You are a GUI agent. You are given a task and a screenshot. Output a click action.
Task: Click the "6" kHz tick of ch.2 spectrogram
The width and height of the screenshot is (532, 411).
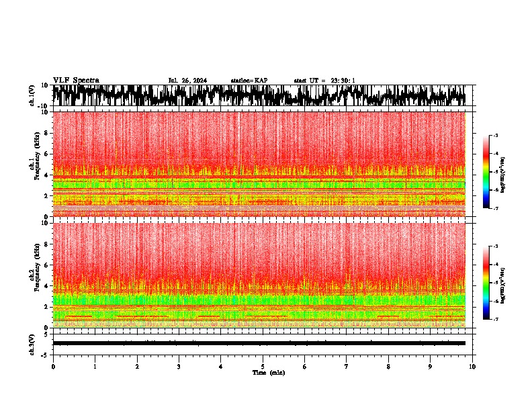click(47, 265)
